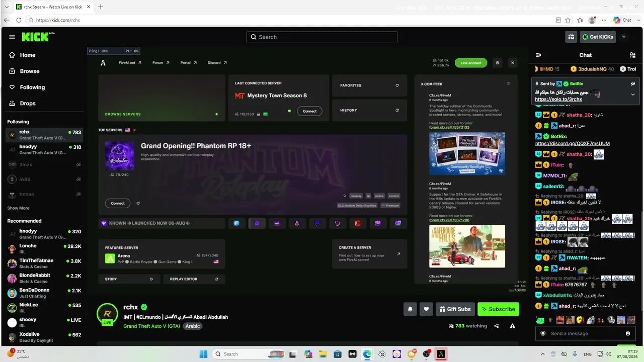Open the FiveM.net link in the stream
Viewport: 644px width, 362px height.
coord(130,63)
